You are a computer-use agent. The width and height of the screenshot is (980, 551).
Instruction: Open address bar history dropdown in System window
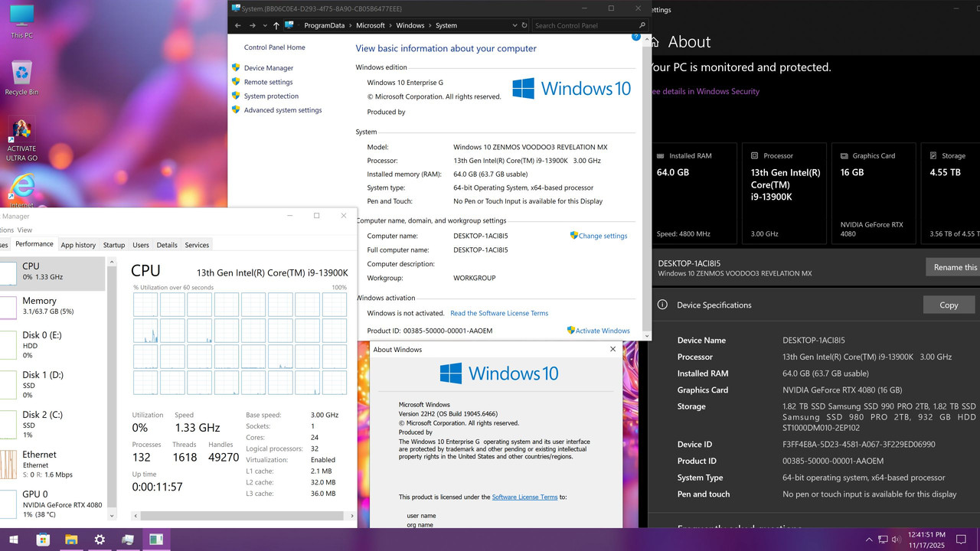[x=514, y=25]
